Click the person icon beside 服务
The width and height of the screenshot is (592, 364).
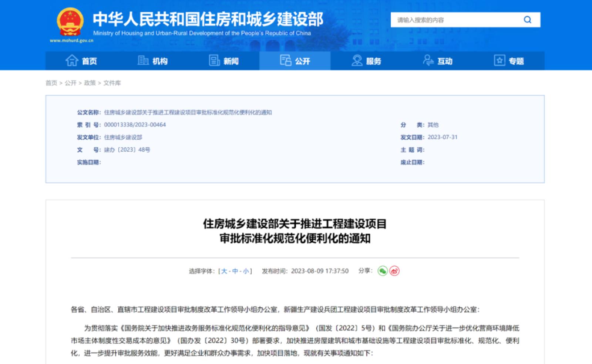point(356,61)
